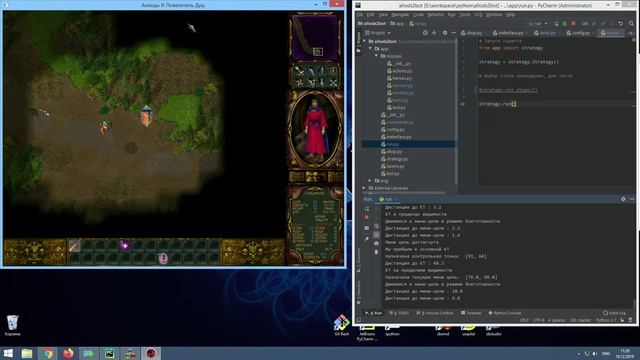Open Chrome from the taskbar
Image resolution: width=640 pixels, height=360 pixels.
(48, 353)
